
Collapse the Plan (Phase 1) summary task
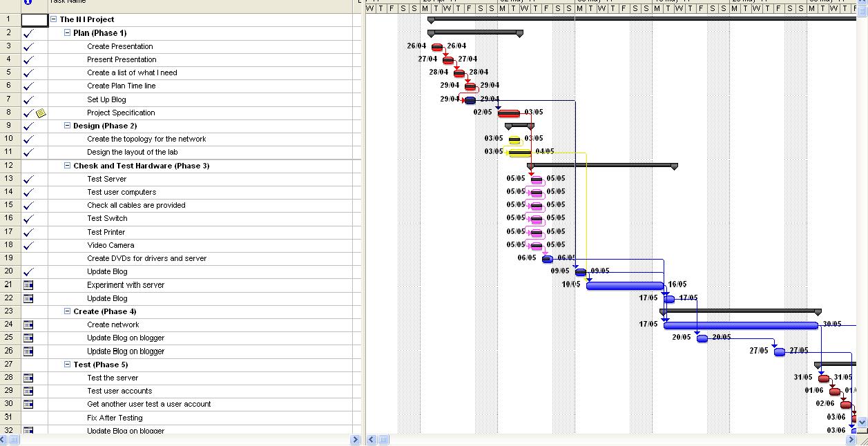[66, 32]
